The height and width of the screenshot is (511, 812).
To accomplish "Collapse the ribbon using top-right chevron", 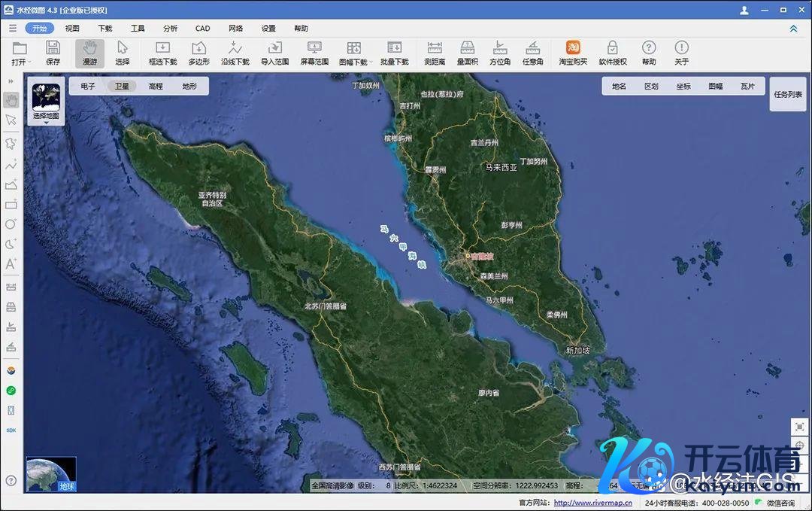I will pos(793,29).
